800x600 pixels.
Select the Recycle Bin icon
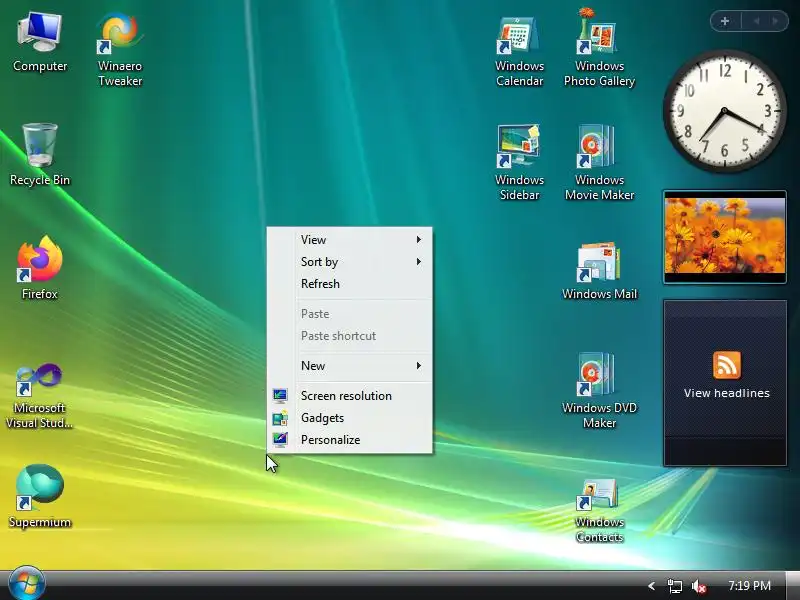tap(40, 155)
